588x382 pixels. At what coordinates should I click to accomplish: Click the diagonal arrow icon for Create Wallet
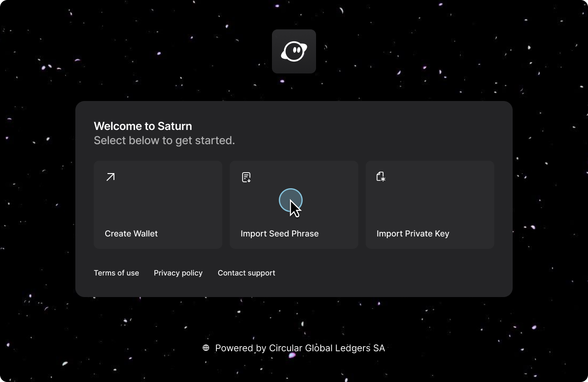click(x=110, y=177)
